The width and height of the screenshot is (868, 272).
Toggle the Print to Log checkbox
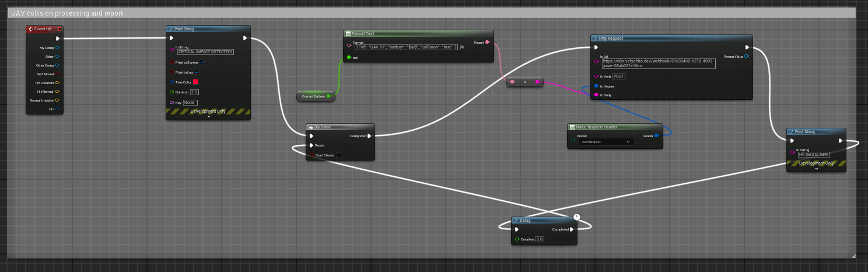[197, 72]
